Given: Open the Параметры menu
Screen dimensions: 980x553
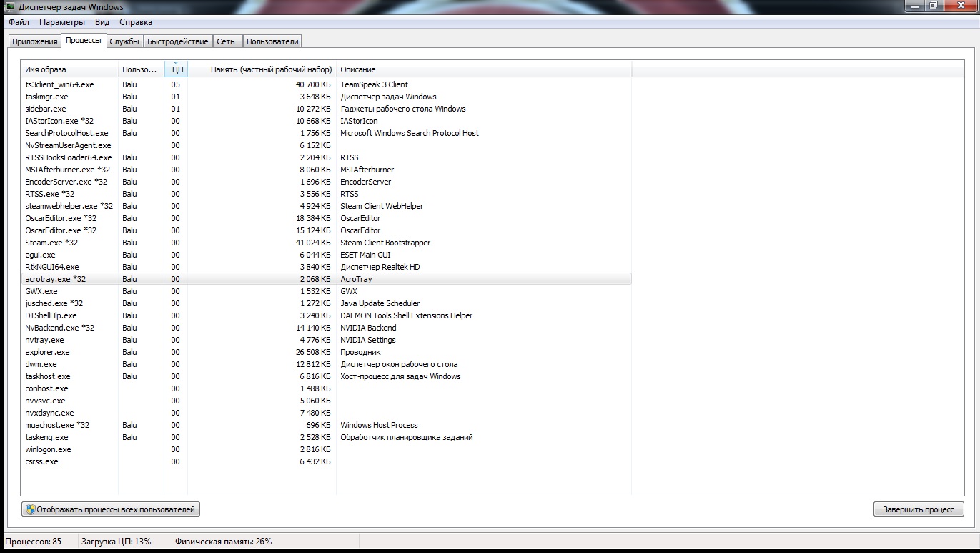Looking at the screenshot, I should tap(62, 22).
